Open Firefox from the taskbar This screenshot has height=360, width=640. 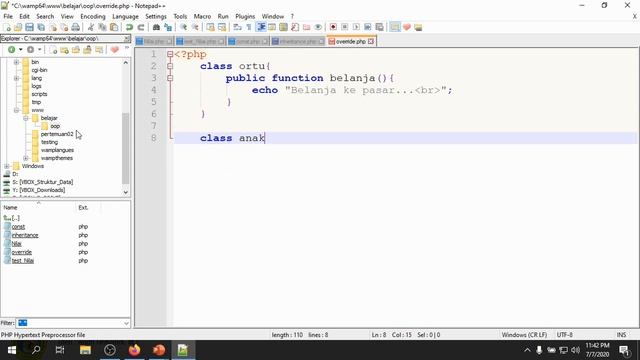[134, 350]
